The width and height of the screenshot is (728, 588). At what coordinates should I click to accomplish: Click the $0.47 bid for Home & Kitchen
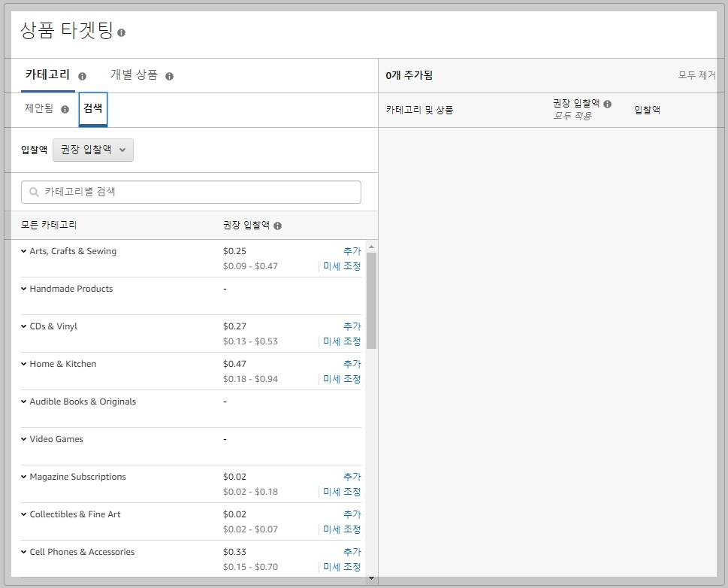tap(234, 364)
